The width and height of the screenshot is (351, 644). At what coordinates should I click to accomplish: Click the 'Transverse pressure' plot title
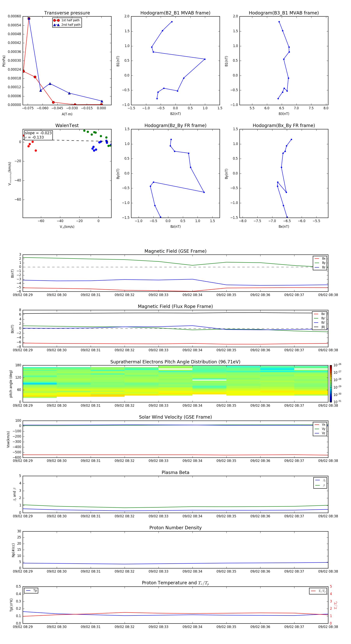67,13
